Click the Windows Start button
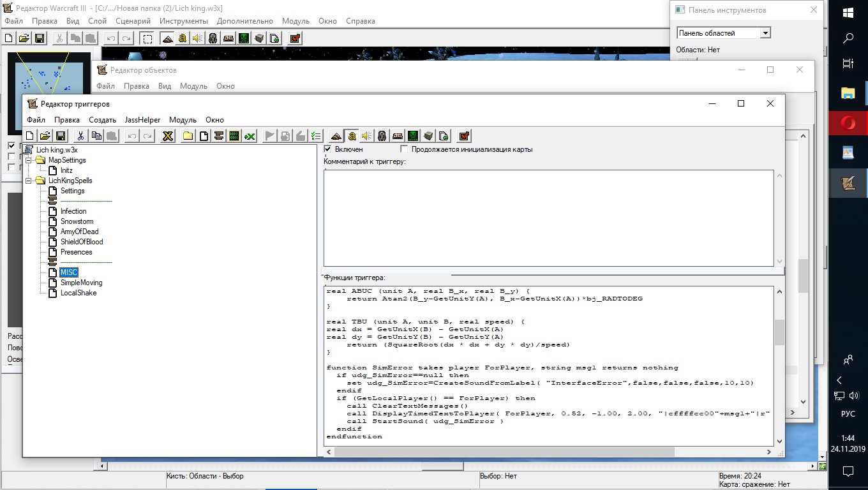 (848, 13)
